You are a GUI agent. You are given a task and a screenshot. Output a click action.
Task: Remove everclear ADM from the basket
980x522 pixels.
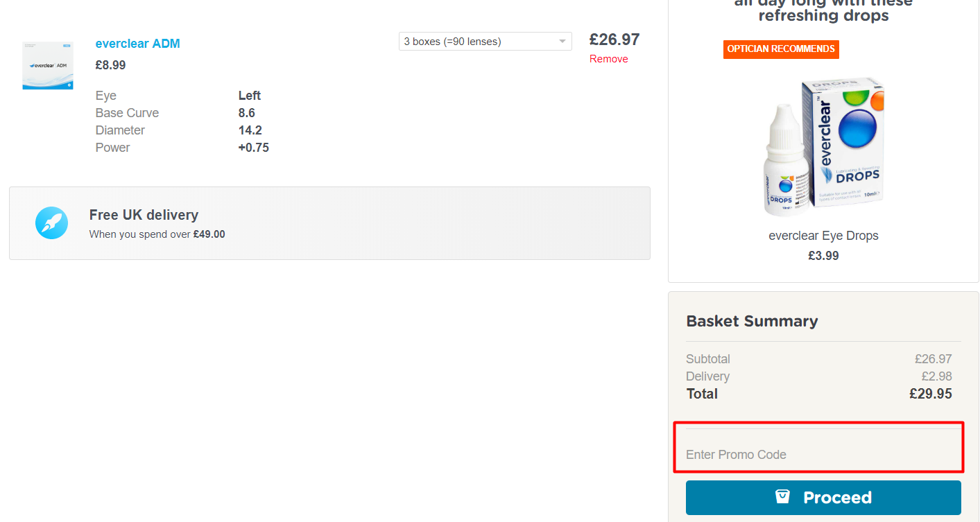coord(608,59)
